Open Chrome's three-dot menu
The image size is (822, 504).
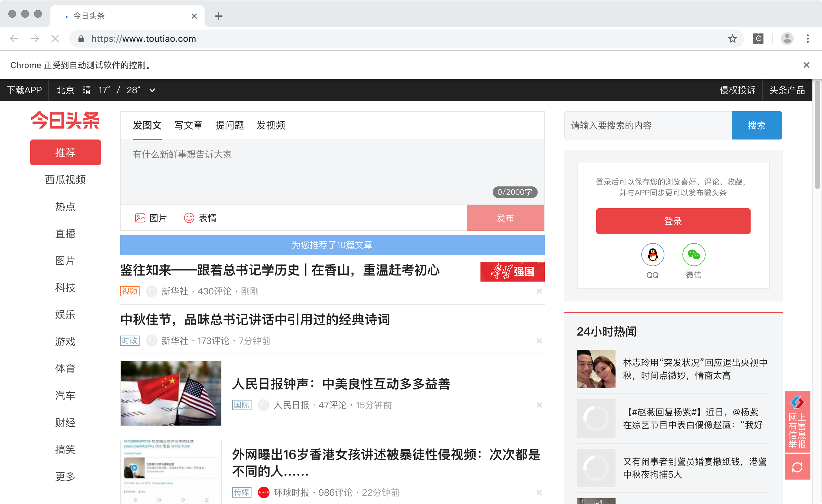tap(808, 39)
